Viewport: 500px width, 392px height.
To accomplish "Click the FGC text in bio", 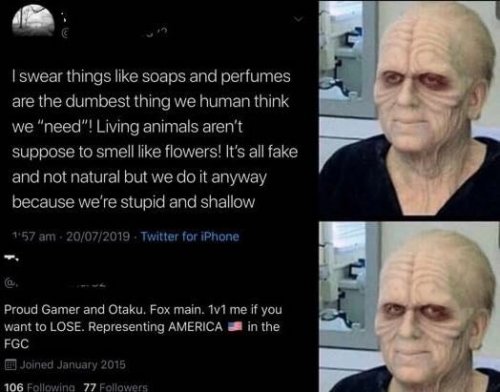I will (16, 344).
